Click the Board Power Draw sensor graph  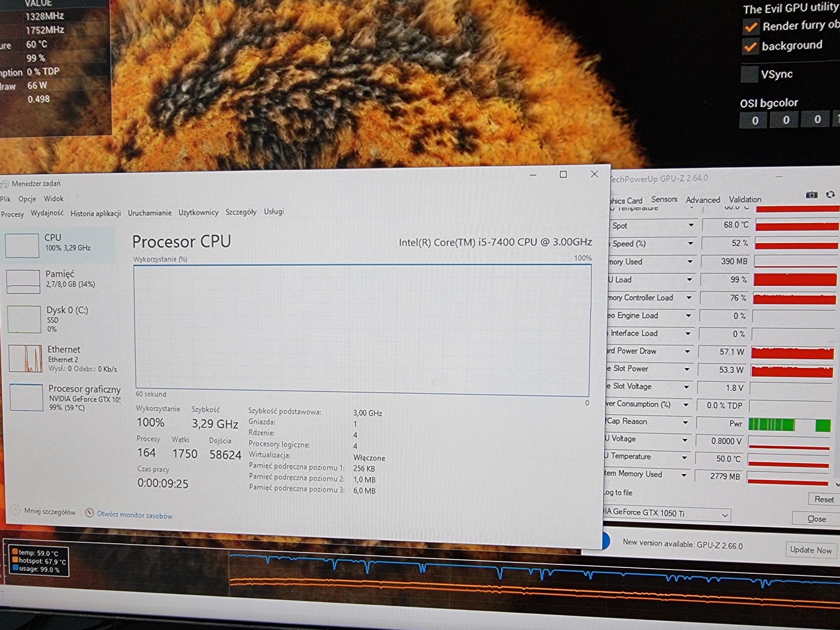[x=792, y=353]
